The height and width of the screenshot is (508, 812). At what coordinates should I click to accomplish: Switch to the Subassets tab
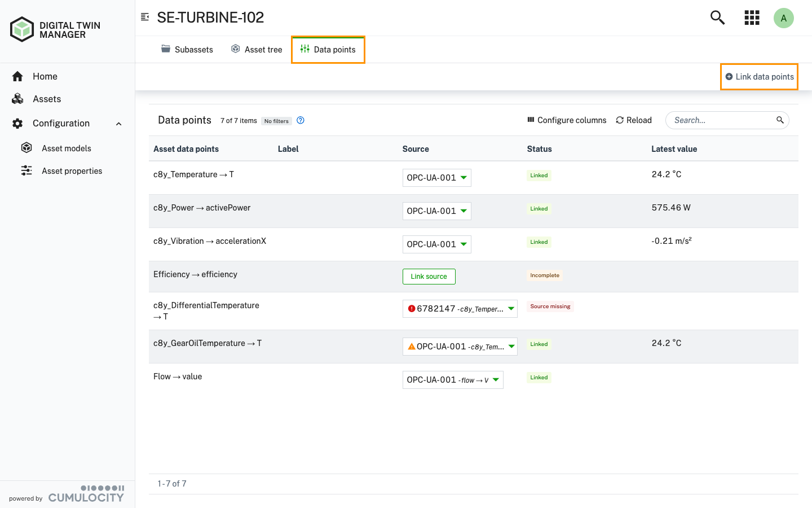187,49
